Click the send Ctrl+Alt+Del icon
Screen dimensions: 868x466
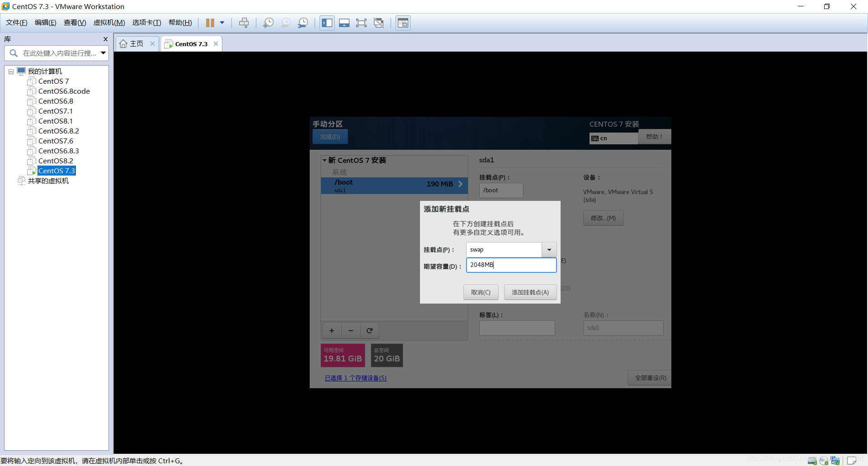click(x=244, y=23)
